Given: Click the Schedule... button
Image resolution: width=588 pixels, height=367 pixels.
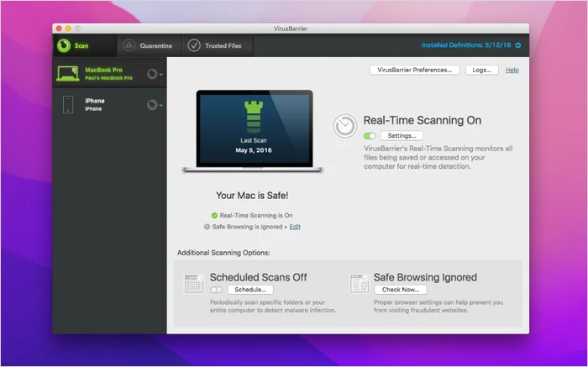Looking at the screenshot, I should point(250,290).
